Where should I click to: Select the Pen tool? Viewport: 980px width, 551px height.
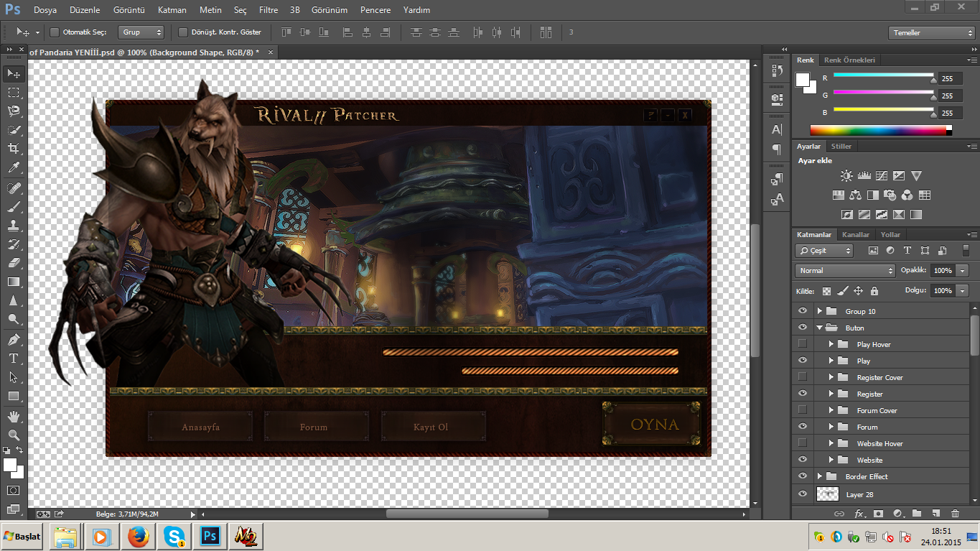[14, 339]
